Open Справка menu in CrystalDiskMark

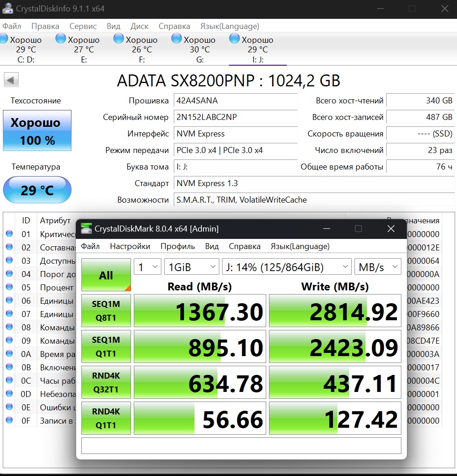click(x=245, y=246)
